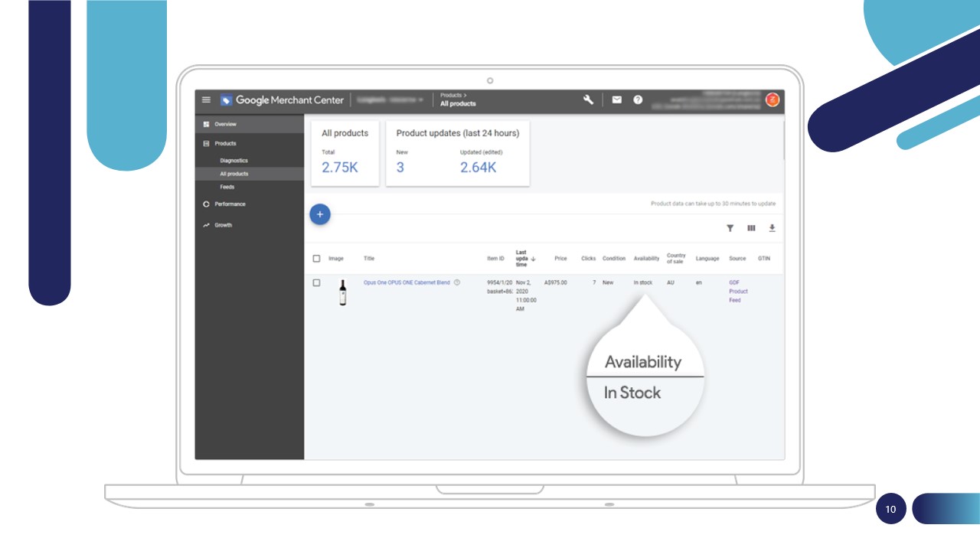Click the wine bottle product thumbnail

pos(342,292)
